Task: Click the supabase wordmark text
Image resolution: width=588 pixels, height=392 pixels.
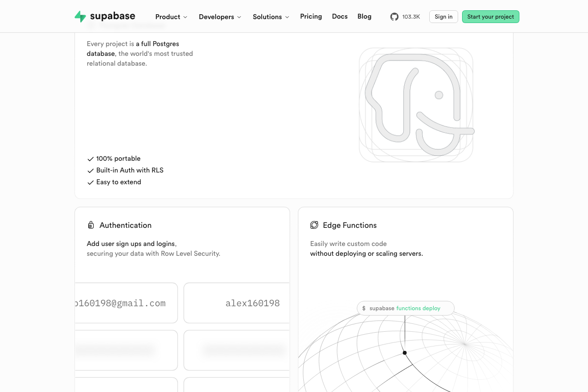Action: [x=113, y=16]
